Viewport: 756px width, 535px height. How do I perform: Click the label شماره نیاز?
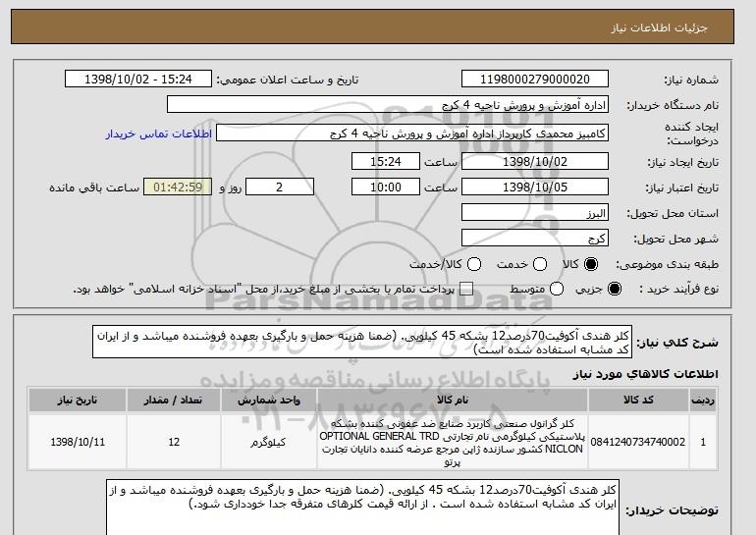(691, 80)
